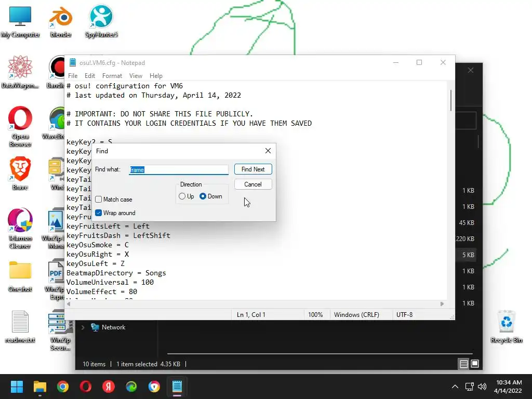Click the 'keyOsuRight = X' line
This screenshot has width=532, height=399.
[x=98, y=255]
